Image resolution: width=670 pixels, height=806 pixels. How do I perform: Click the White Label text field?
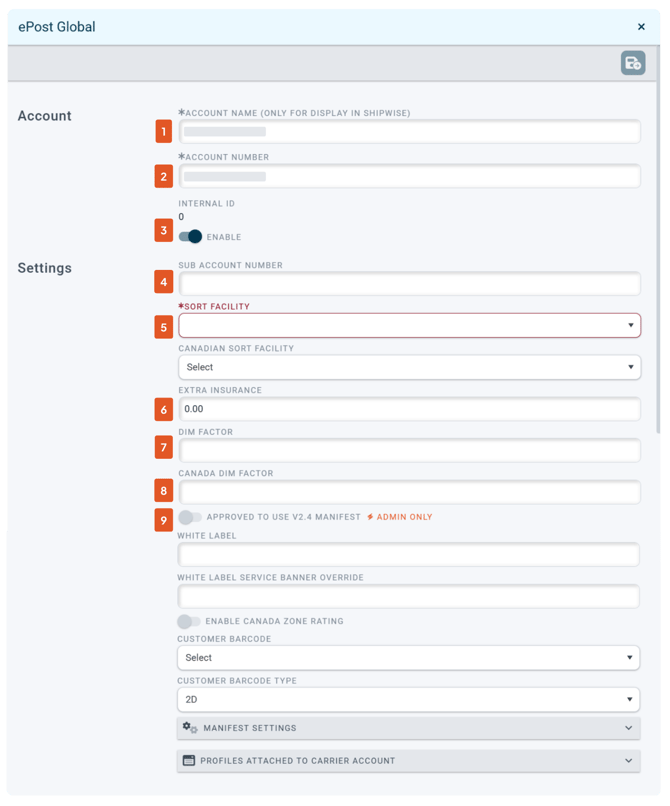pyautogui.click(x=408, y=553)
